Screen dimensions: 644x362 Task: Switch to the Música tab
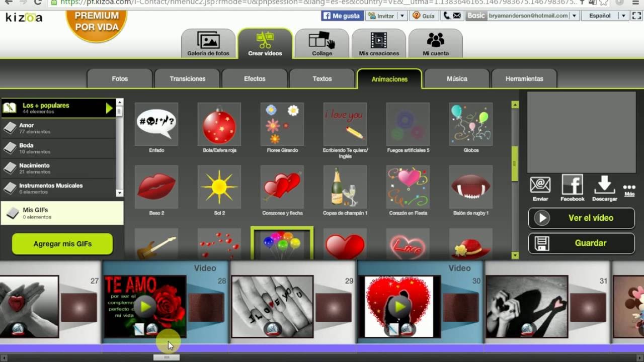tap(457, 79)
